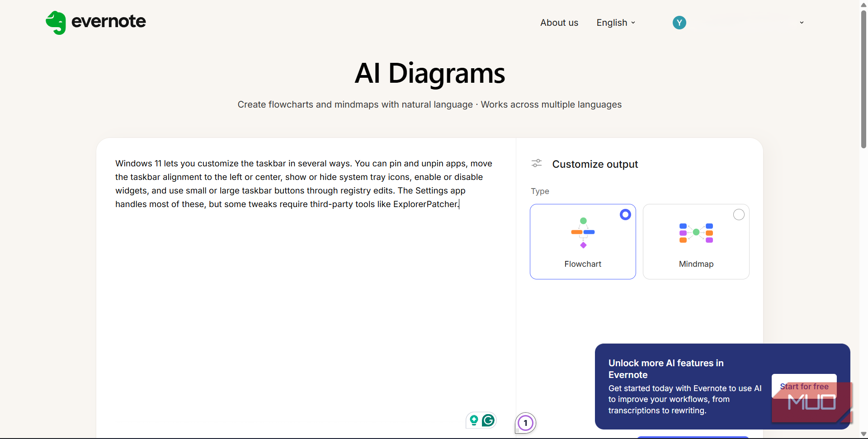Select the Mindmap radio button
The width and height of the screenshot is (868, 439).
[739, 215]
